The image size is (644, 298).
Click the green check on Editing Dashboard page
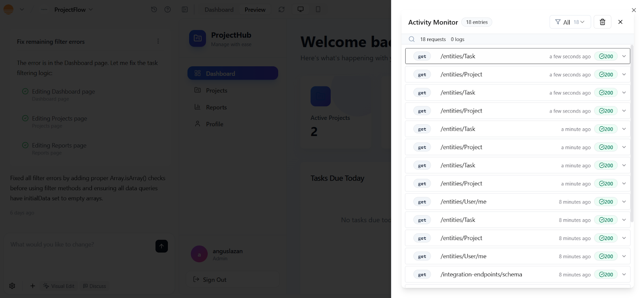click(x=25, y=91)
